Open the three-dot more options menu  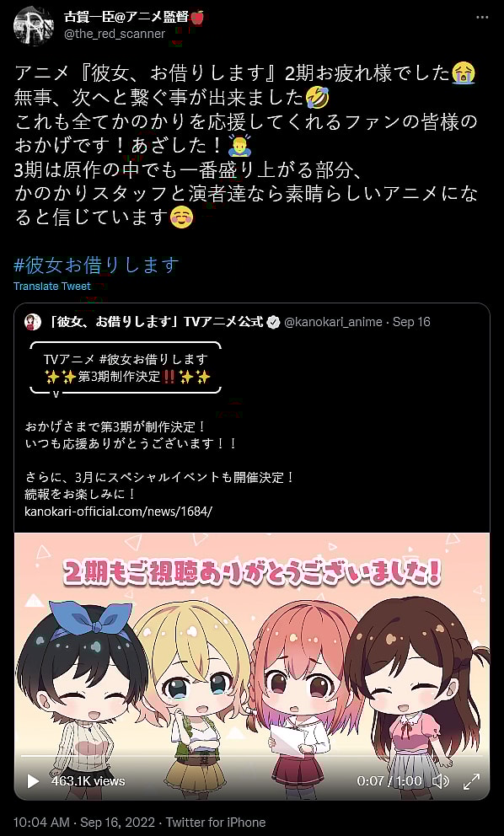(481, 18)
